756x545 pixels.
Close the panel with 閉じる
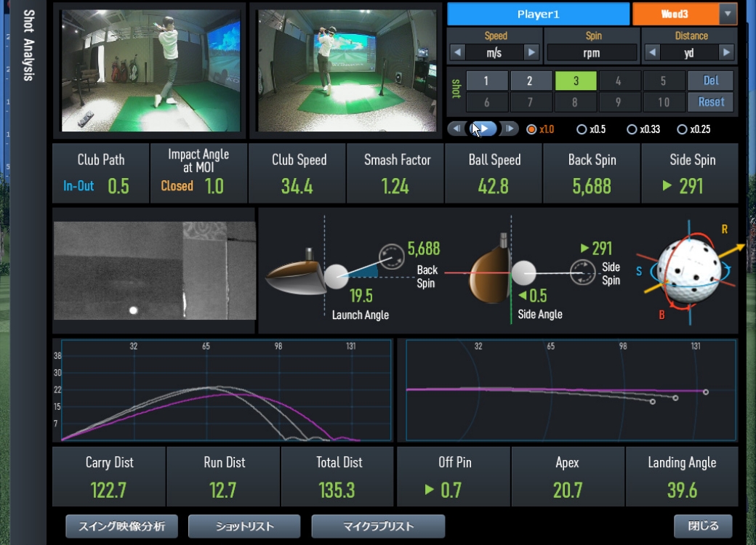(702, 526)
